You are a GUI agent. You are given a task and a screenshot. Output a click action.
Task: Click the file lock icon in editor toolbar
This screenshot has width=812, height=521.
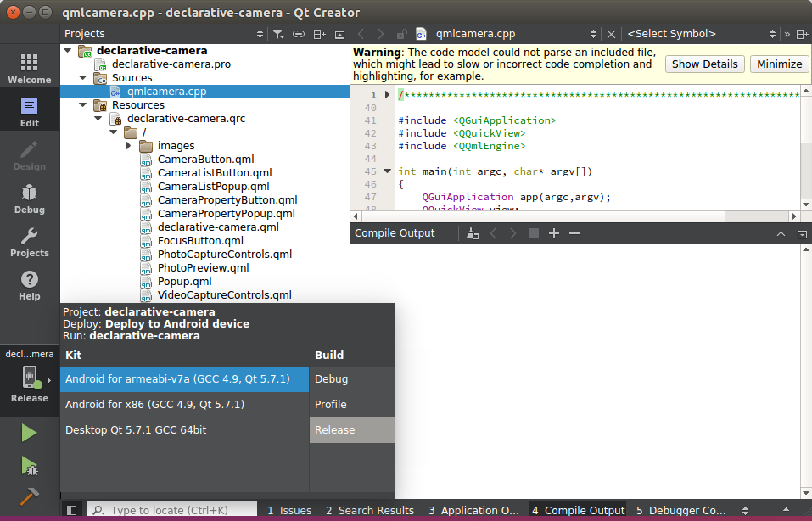point(401,34)
